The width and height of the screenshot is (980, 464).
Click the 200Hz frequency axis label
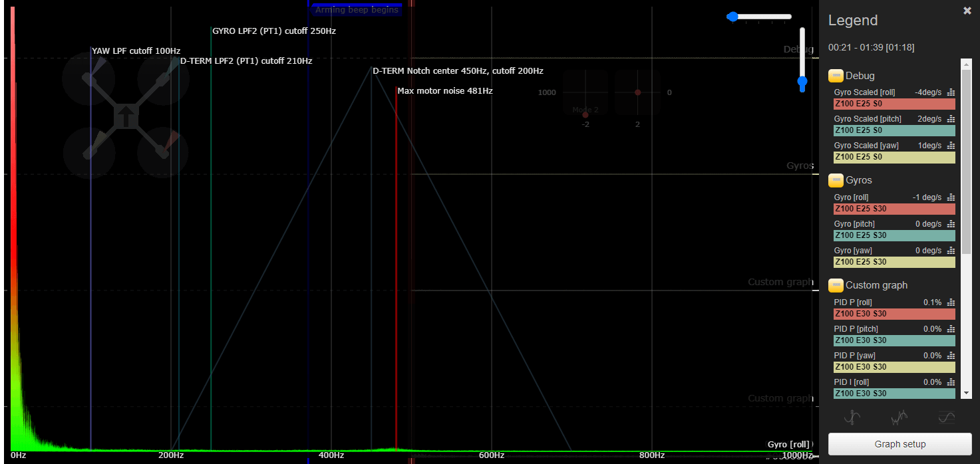click(x=171, y=455)
